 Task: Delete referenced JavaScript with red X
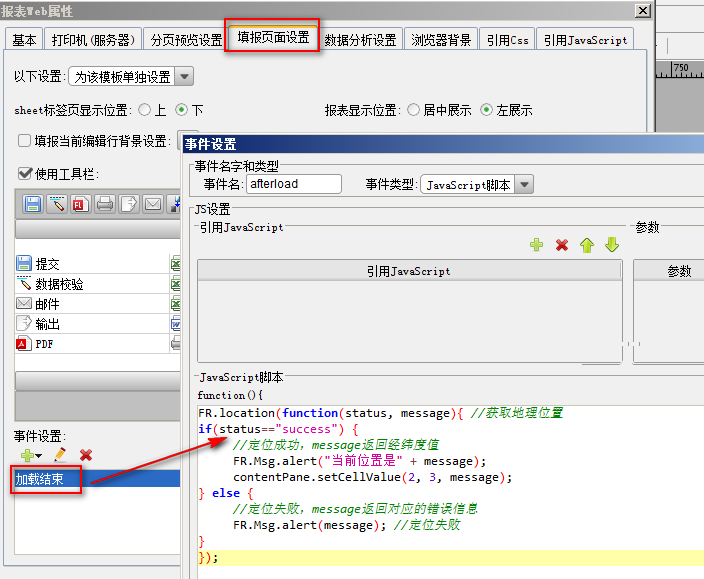point(562,245)
